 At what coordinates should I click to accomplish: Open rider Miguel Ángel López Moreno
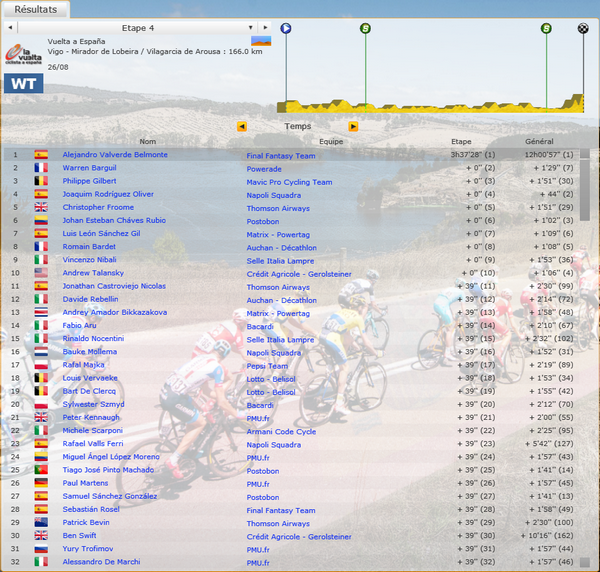point(111,456)
